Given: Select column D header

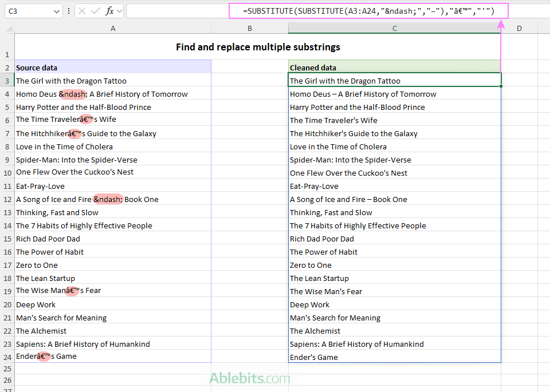Looking at the screenshot, I should coord(519,29).
